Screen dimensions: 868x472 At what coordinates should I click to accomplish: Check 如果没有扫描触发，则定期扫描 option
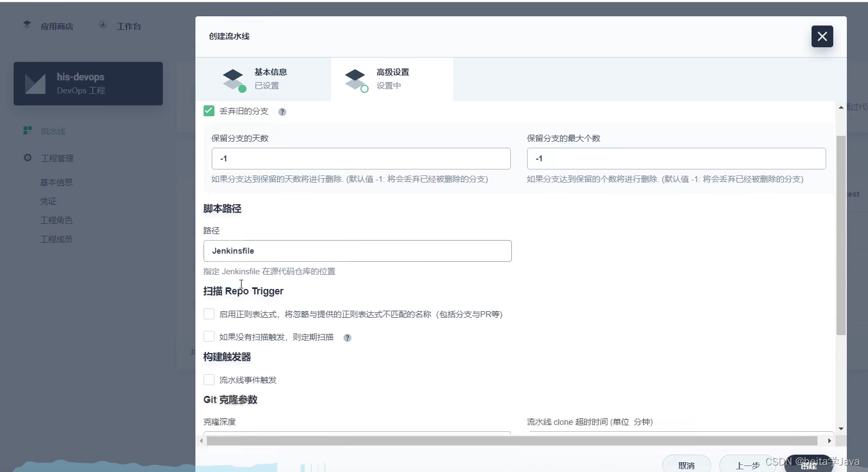[x=209, y=336]
